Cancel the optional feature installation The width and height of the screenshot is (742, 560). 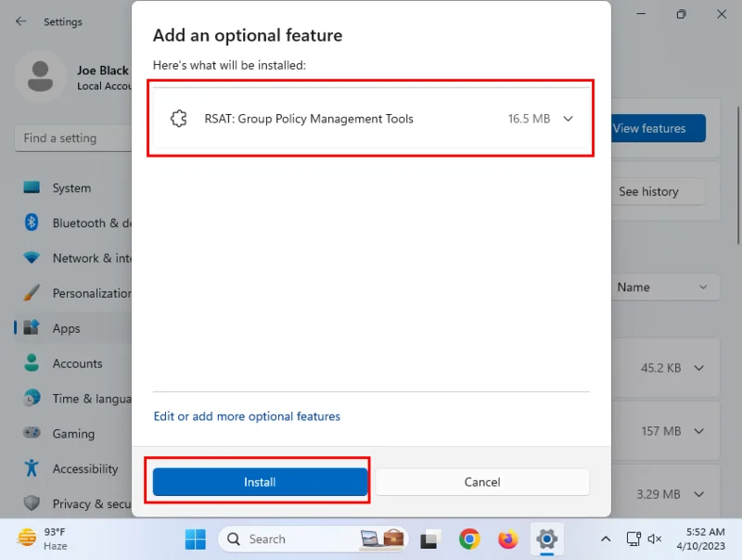[482, 482]
